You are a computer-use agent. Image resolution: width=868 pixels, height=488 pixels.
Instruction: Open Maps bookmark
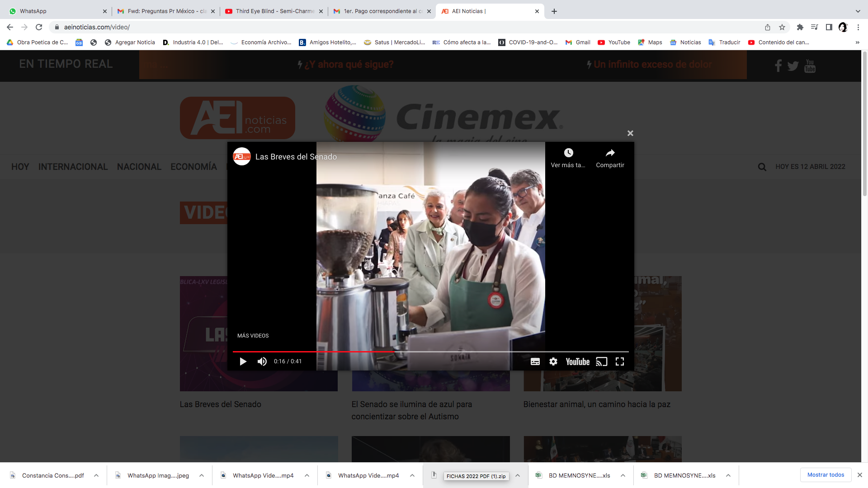coord(650,42)
